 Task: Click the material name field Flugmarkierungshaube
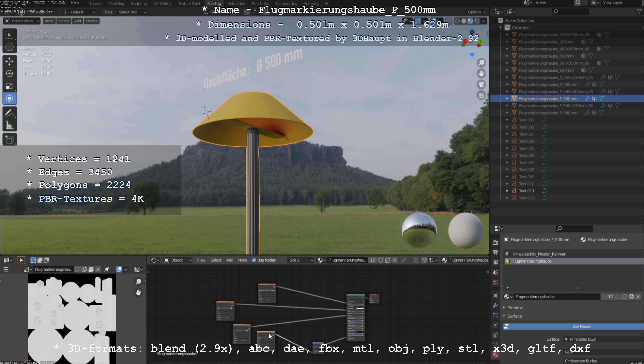pyautogui.click(x=557, y=297)
